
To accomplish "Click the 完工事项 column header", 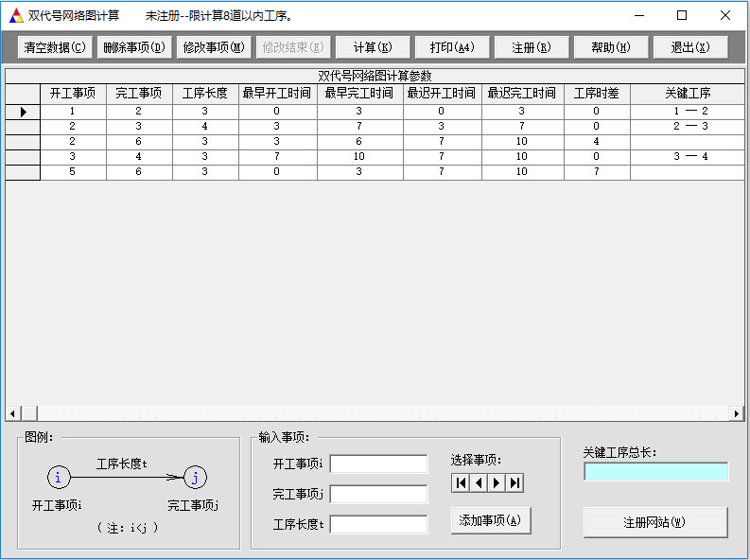I will (x=139, y=94).
